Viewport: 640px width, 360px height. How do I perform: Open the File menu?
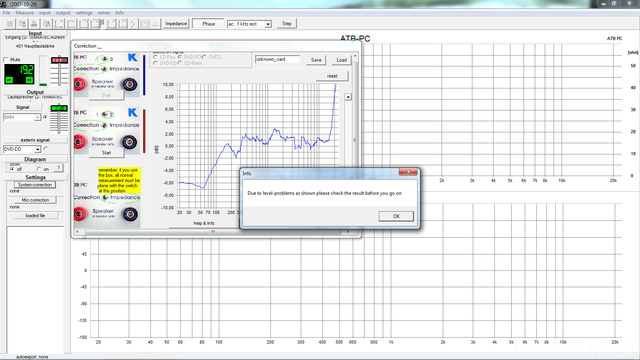[7, 13]
